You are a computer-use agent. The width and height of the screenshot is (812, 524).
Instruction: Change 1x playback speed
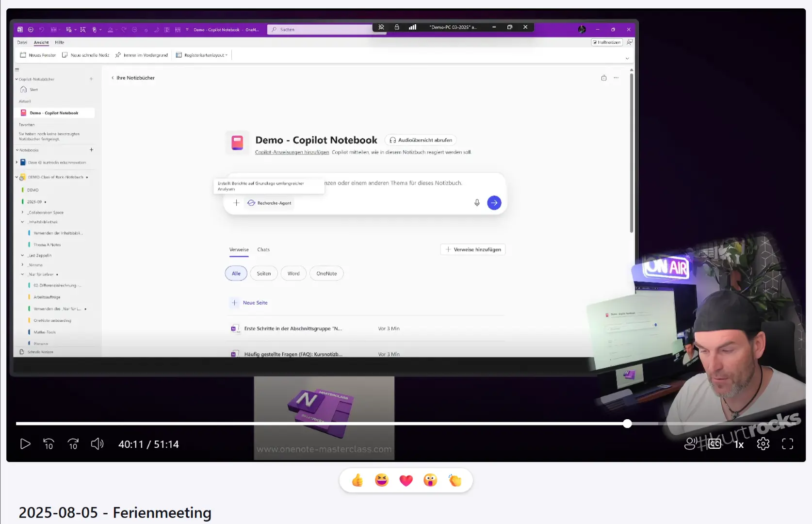pos(739,444)
